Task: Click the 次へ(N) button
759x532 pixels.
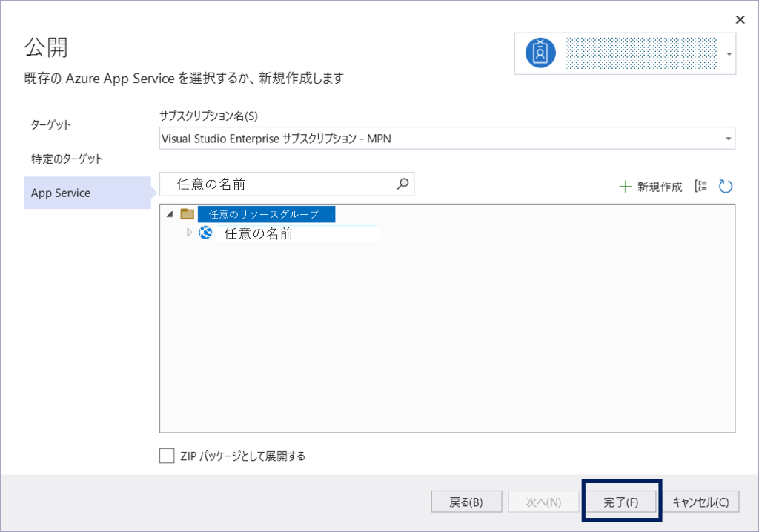Action: pyautogui.click(x=543, y=502)
